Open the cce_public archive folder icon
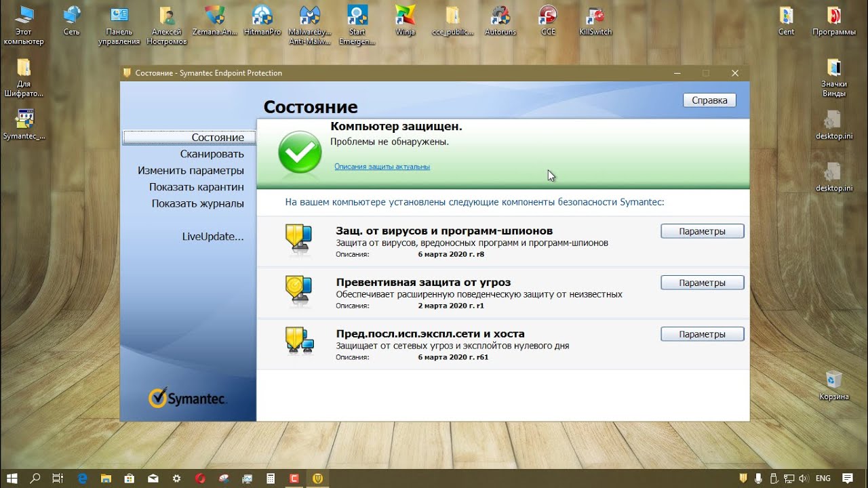 pos(452,20)
